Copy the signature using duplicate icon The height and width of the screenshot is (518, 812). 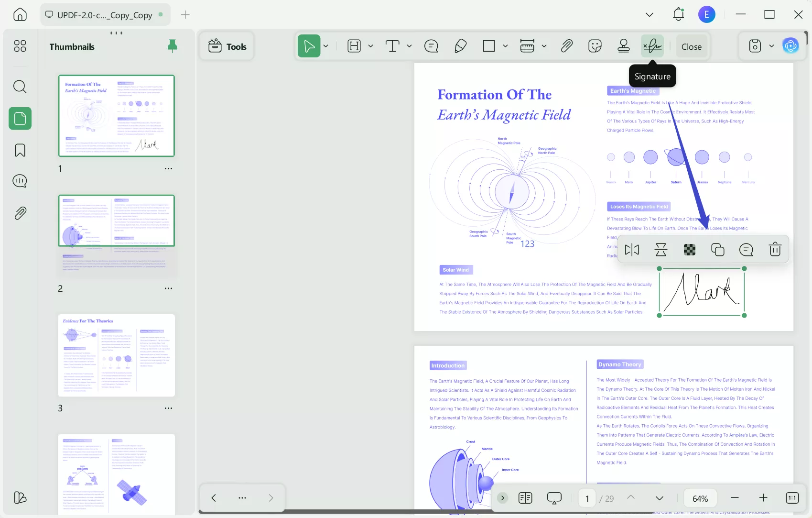717,250
